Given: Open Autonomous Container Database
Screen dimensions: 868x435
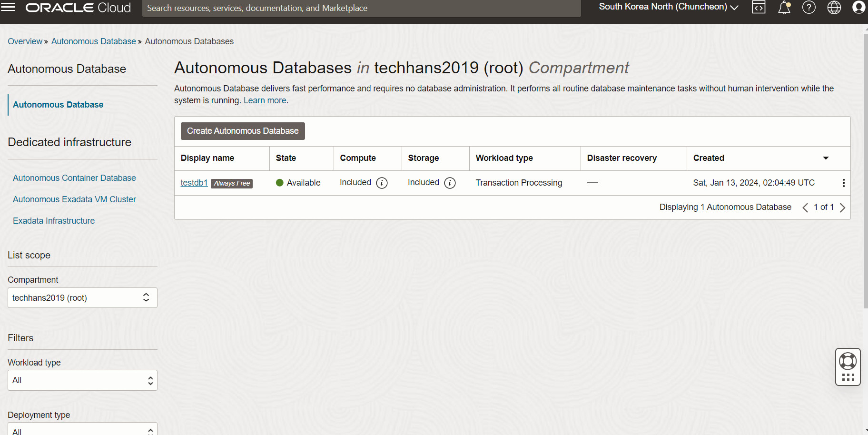Looking at the screenshot, I should [74, 178].
